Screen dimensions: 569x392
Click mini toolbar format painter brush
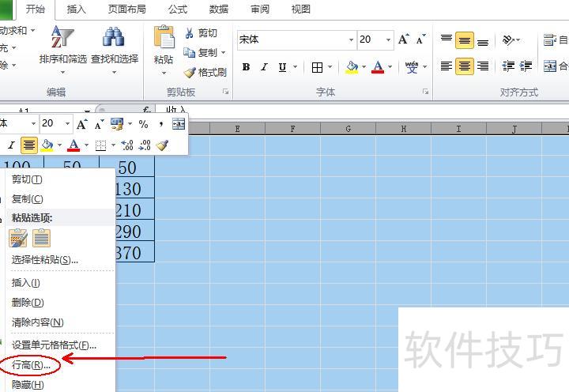162,145
